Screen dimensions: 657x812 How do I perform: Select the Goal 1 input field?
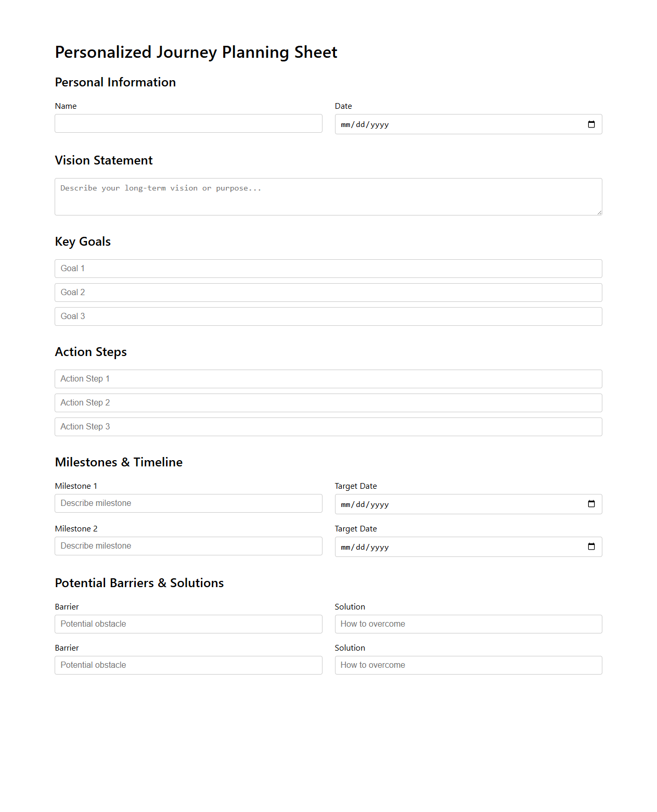pyautogui.click(x=328, y=268)
